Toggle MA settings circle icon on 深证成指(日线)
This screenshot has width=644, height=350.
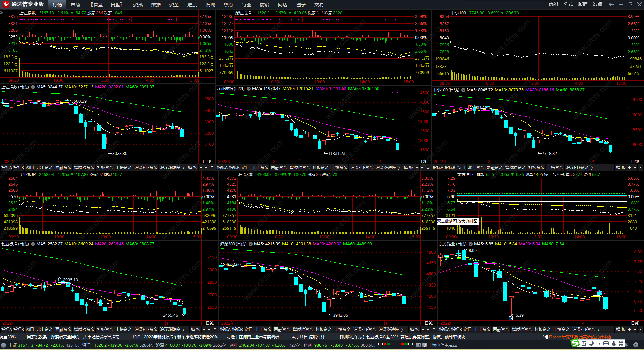249,89
